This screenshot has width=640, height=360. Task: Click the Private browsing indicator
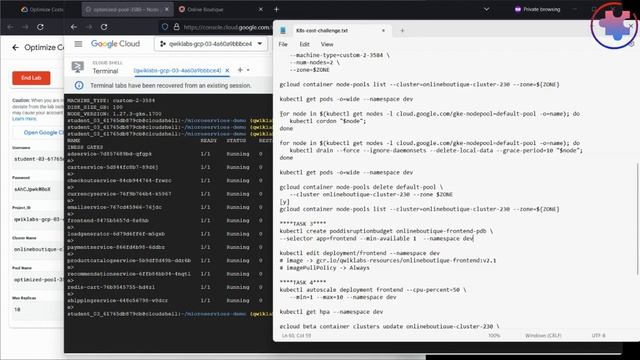[x=537, y=9]
